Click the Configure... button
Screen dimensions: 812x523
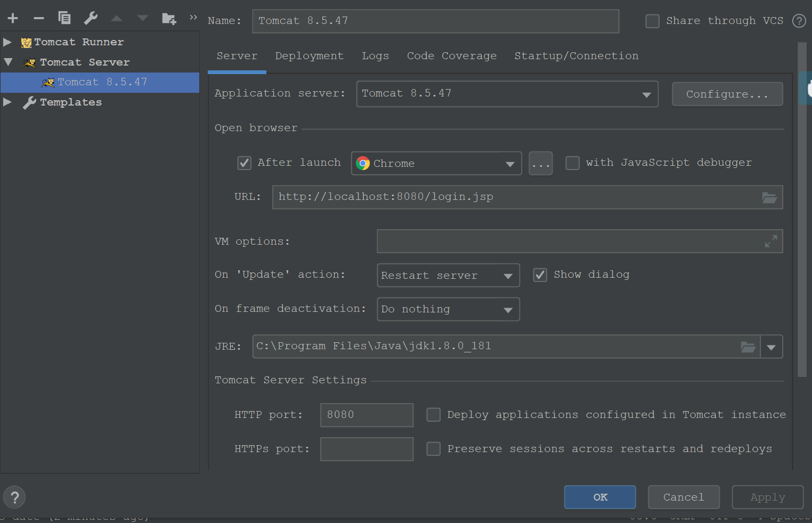tap(727, 94)
